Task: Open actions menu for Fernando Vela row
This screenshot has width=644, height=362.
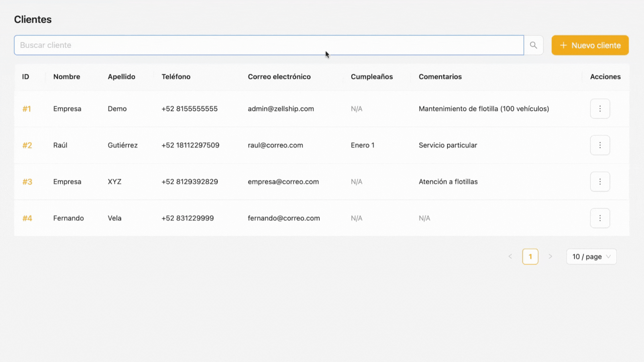Action: coord(600,218)
